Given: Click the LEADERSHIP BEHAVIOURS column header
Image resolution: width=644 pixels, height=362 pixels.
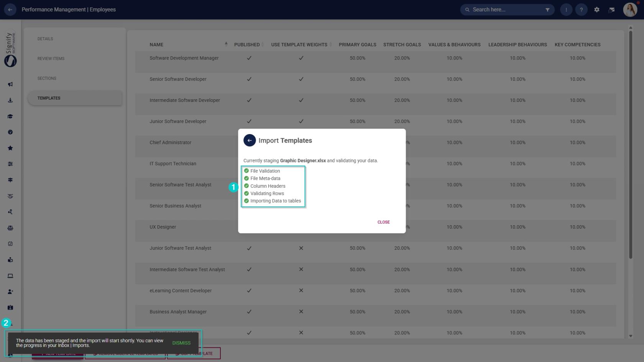Looking at the screenshot, I should click(x=517, y=44).
